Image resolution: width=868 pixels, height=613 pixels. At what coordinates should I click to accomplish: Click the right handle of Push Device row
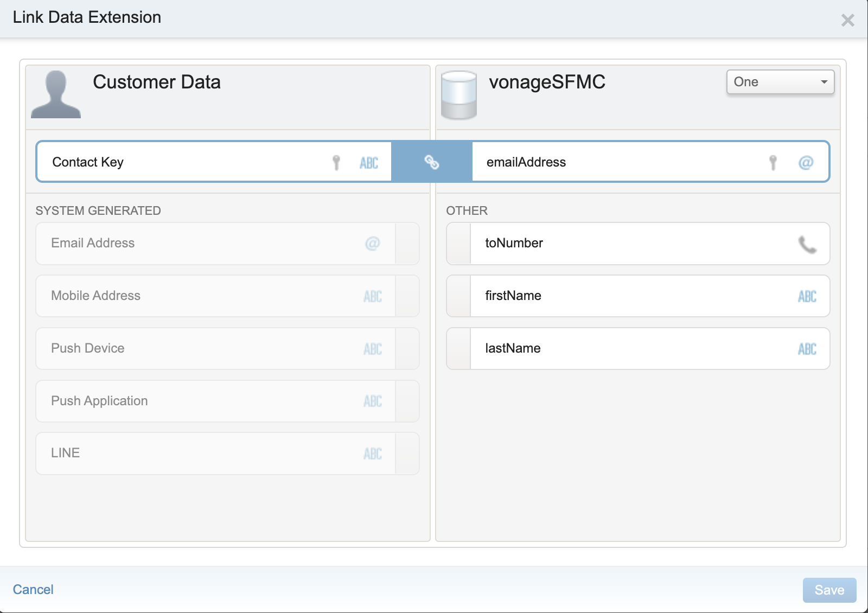pyautogui.click(x=407, y=348)
